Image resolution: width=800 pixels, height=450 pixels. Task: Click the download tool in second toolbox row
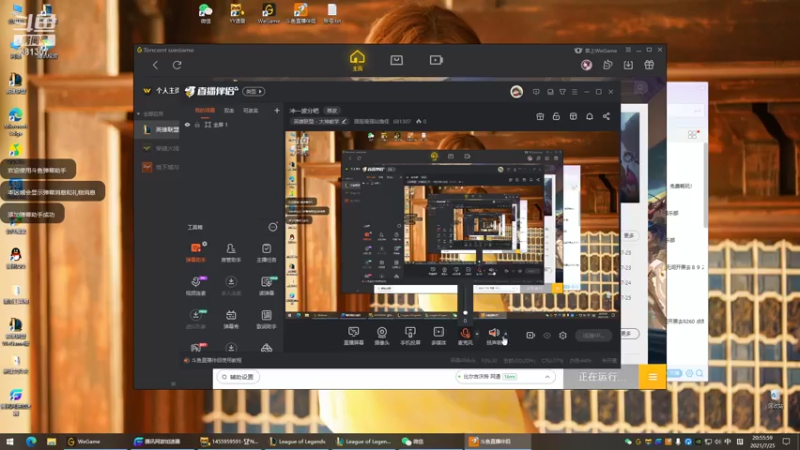pos(231,286)
